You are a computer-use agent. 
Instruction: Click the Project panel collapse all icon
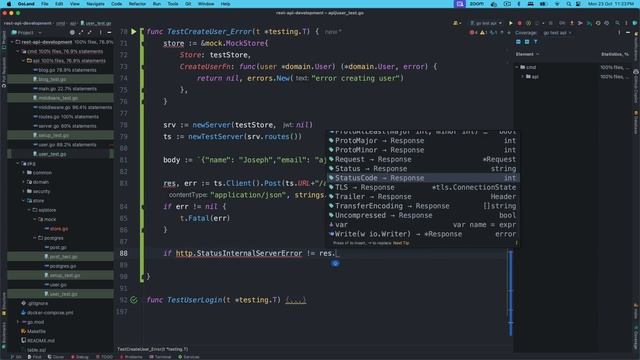(90, 33)
